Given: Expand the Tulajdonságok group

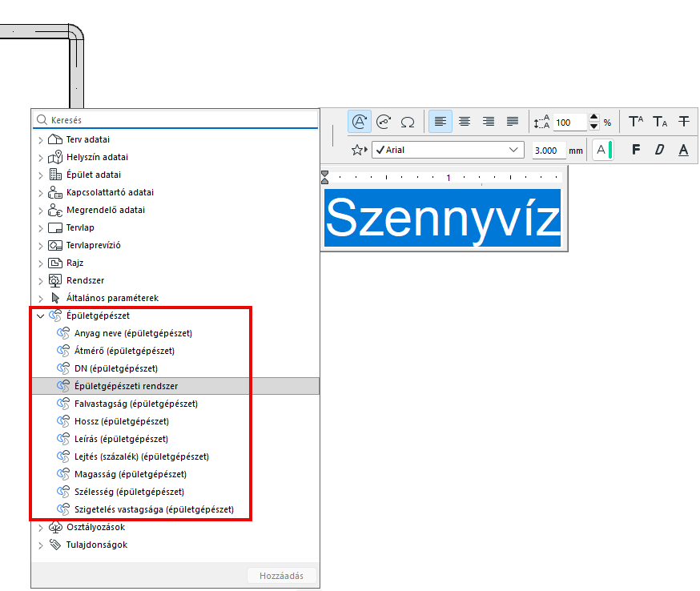Looking at the screenshot, I should click(x=41, y=545).
